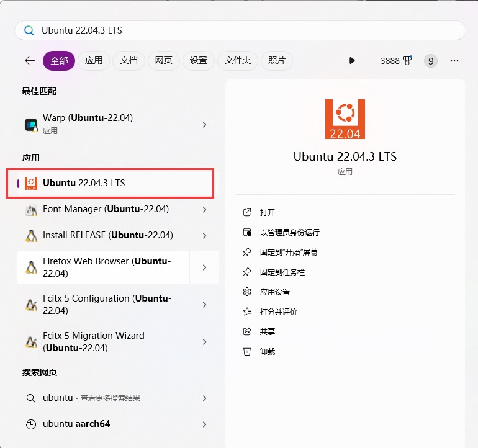Expand the Warp result chevron

pos(204,125)
